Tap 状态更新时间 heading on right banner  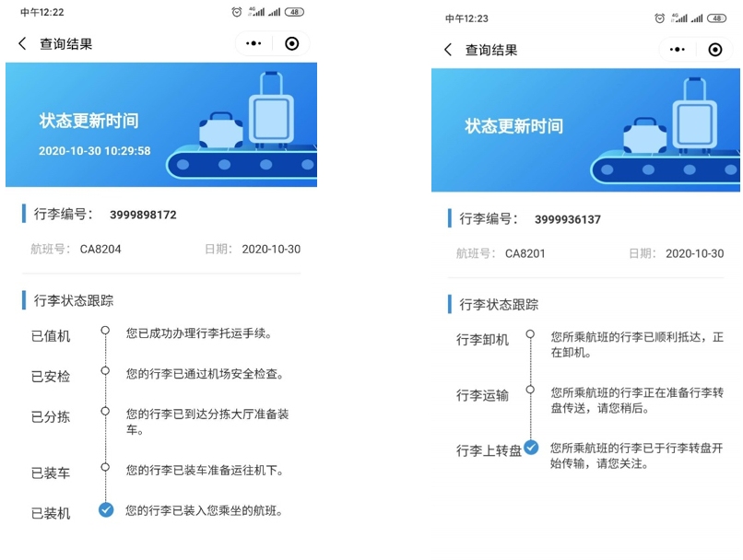tap(513, 126)
